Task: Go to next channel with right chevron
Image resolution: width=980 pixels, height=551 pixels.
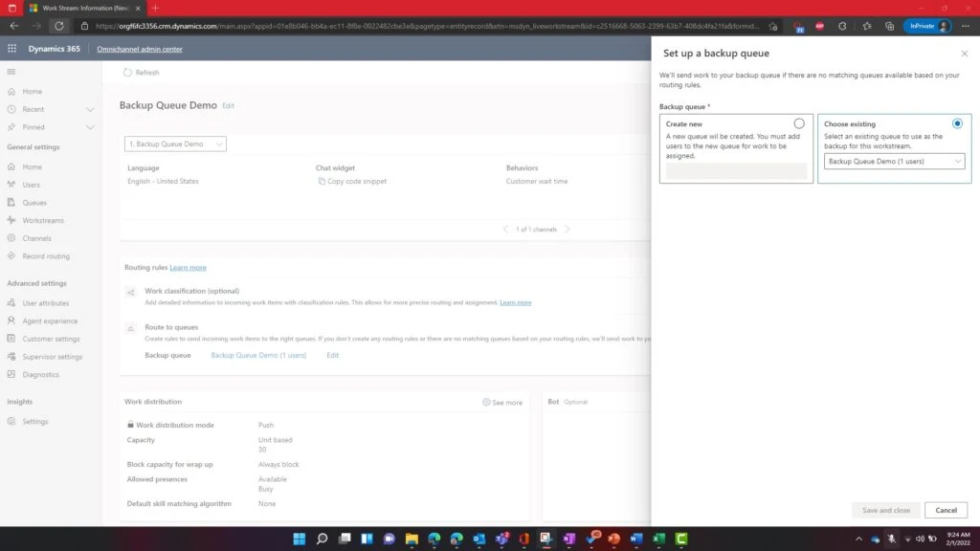Action: pos(568,230)
